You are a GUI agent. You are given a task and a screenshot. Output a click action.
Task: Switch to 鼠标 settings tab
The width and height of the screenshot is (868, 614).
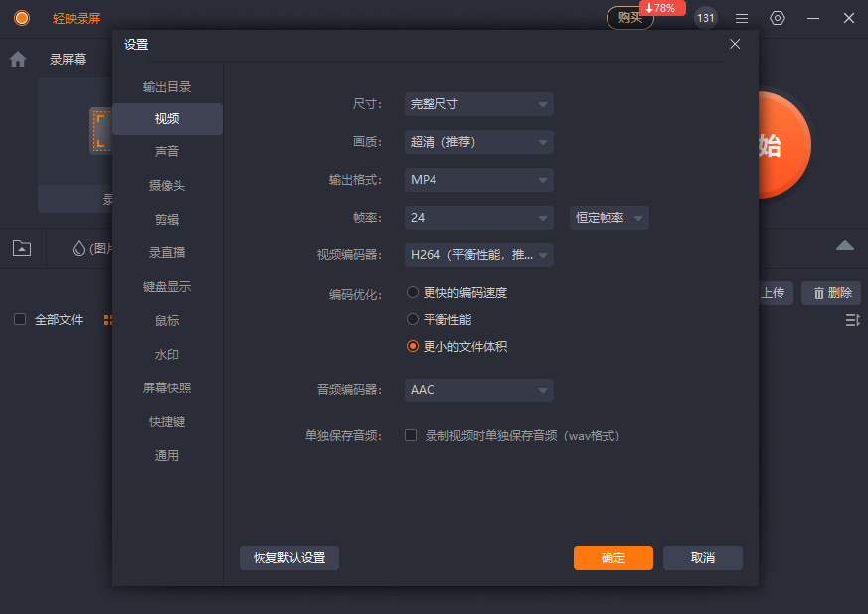(x=167, y=320)
